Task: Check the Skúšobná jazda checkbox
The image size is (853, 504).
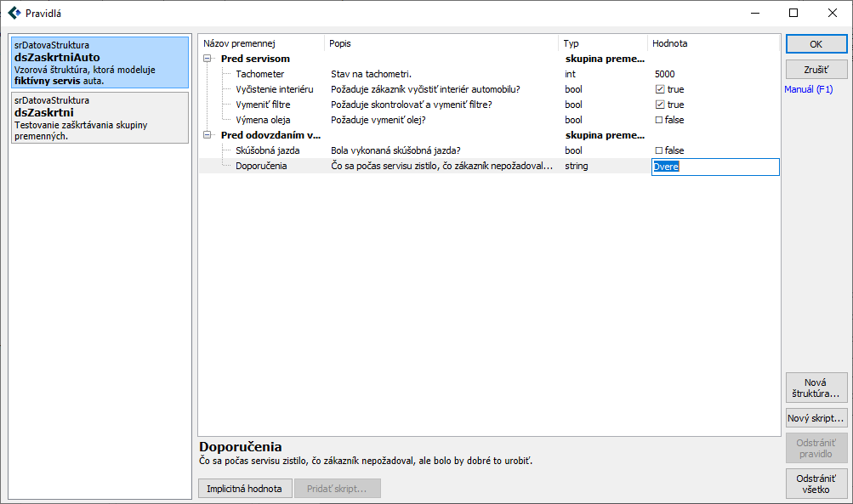Action: (x=659, y=150)
